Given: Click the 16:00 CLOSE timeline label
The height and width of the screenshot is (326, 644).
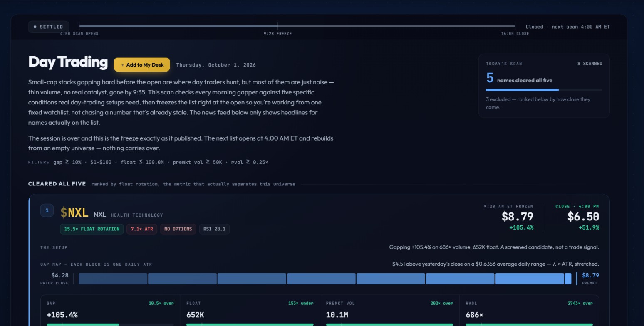Looking at the screenshot, I should click(515, 34).
